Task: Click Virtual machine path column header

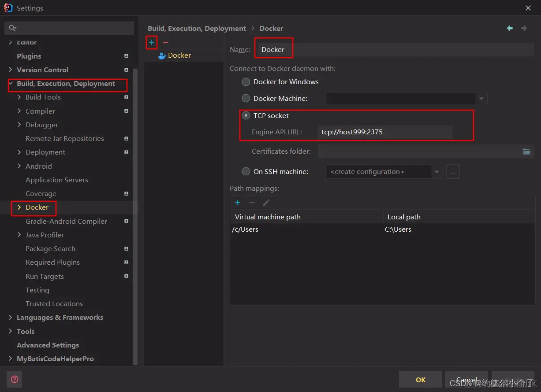Action: 306,217
